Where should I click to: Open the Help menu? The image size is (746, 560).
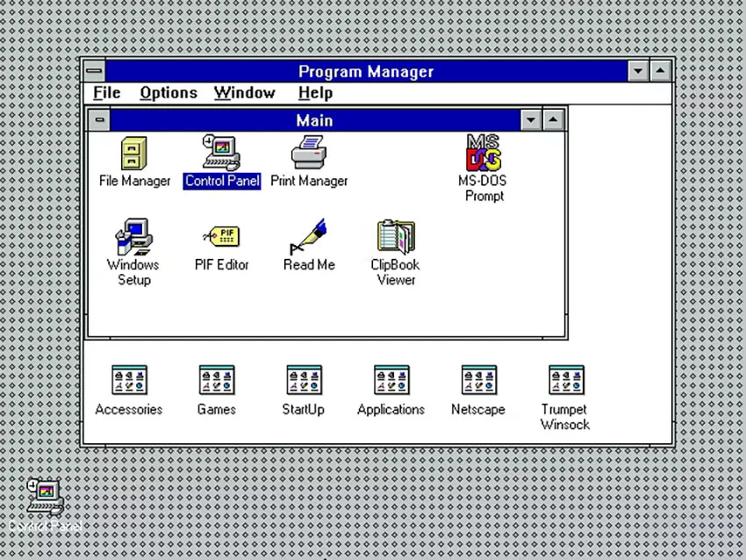315,93
